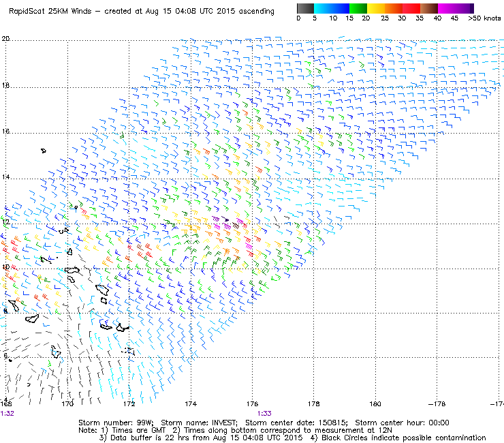Click the 'Storm center hour: 00:00' text
Screen dimensions: 504x443
pyautogui.click(x=402, y=423)
